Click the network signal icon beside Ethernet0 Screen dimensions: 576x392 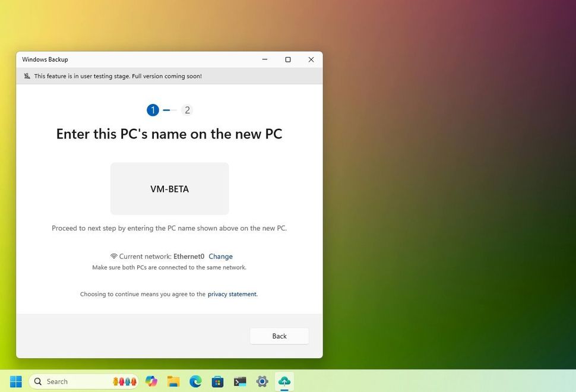(113, 256)
